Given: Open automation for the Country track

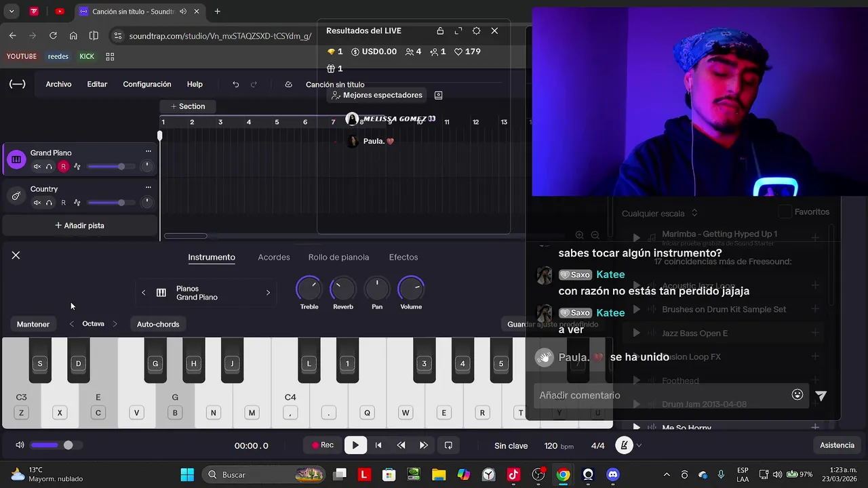Looking at the screenshot, I should click(77, 203).
